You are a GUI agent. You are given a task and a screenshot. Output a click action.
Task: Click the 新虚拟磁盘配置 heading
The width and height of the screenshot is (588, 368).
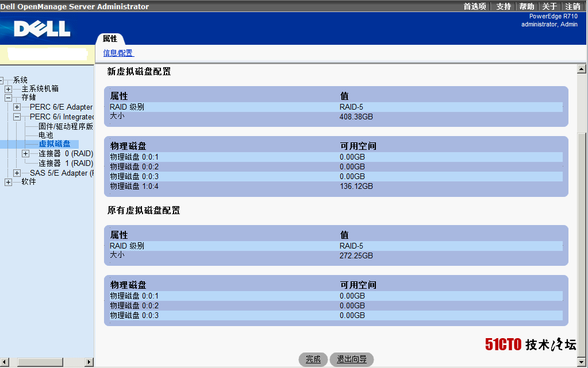[x=139, y=72]
